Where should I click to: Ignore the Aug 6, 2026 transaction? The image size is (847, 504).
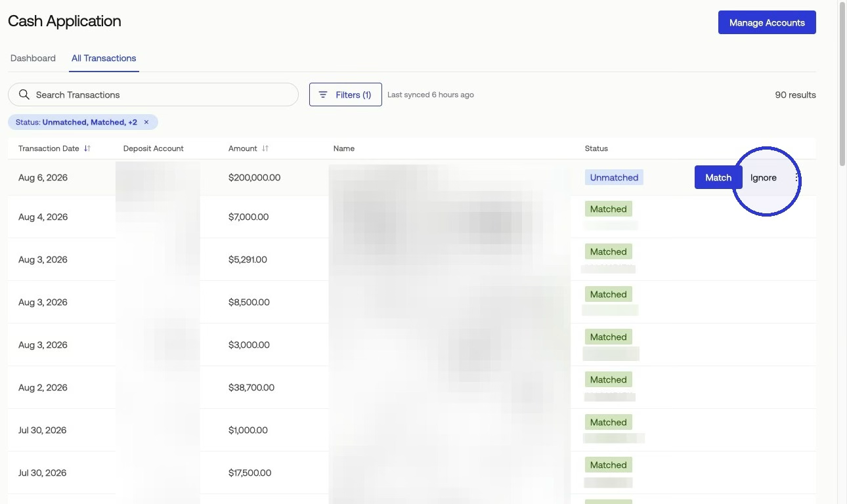764,177
